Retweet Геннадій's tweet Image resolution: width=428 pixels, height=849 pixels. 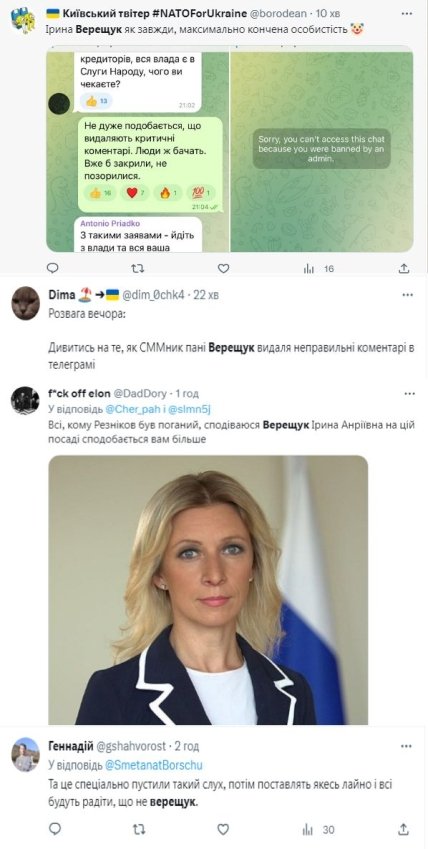pos(139,829)
